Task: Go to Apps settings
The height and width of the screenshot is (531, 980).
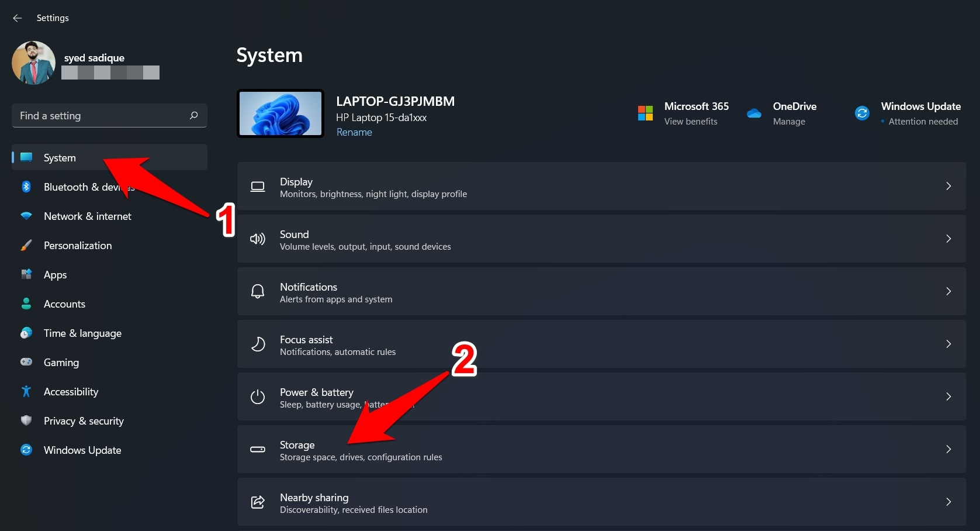Action: [55, 274]
